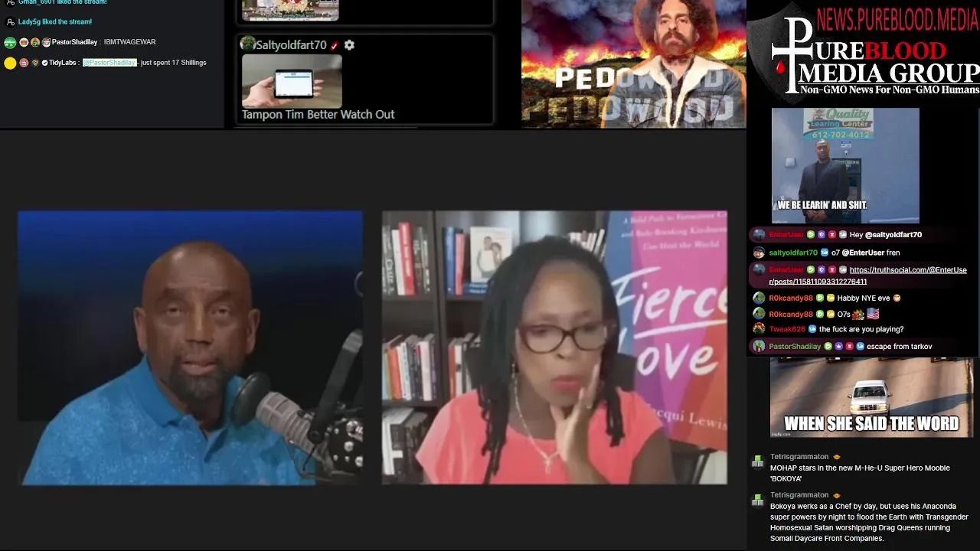Image resolution: width=980 pixels, height=551 pixels.
Task: Click the green avatar beside PastorShadilay IBMTWAGEWAR
Action: click(x=10, y=43)
